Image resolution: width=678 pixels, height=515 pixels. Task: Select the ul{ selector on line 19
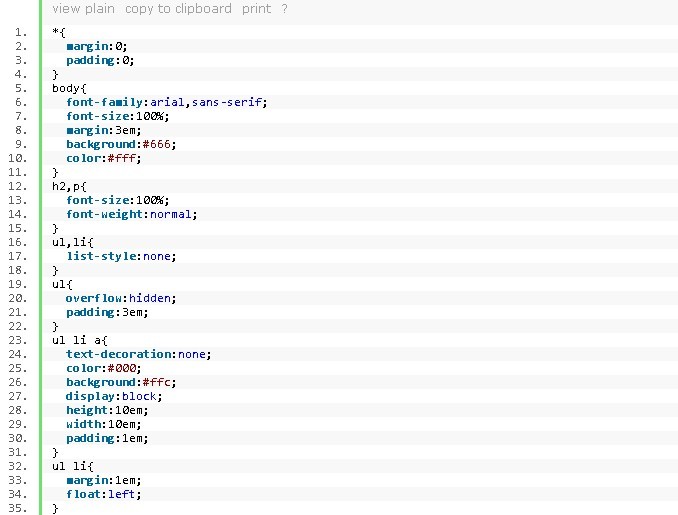[x=62, y=284]
